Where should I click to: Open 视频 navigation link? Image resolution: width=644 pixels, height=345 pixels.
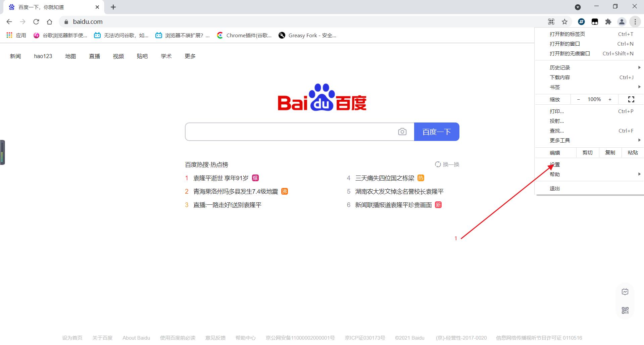click(x=118, y=56)
